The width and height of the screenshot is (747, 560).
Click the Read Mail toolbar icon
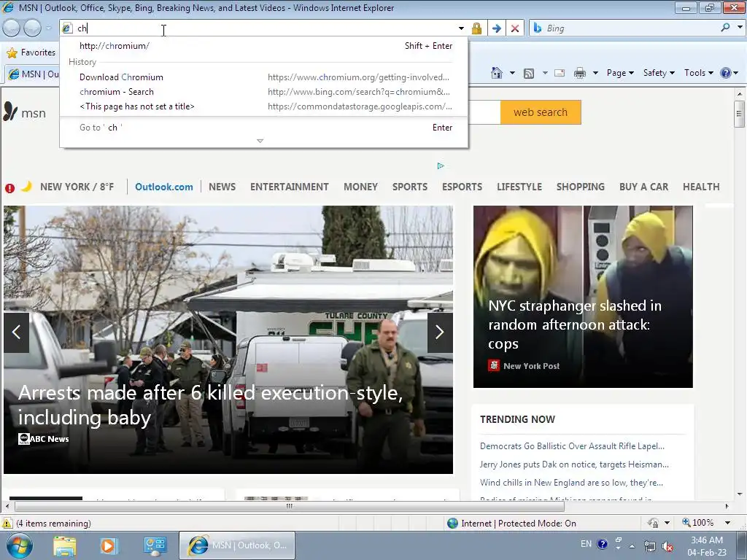point(560,73)
